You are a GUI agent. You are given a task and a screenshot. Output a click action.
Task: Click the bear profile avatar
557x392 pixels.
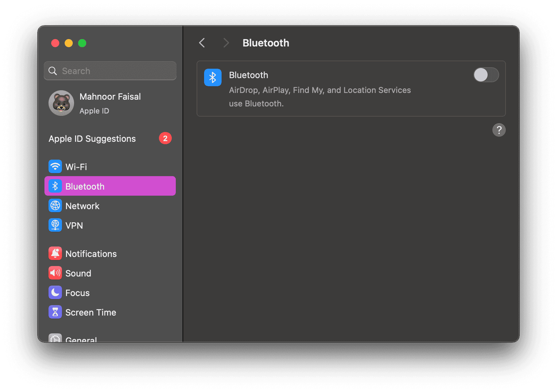61,103
